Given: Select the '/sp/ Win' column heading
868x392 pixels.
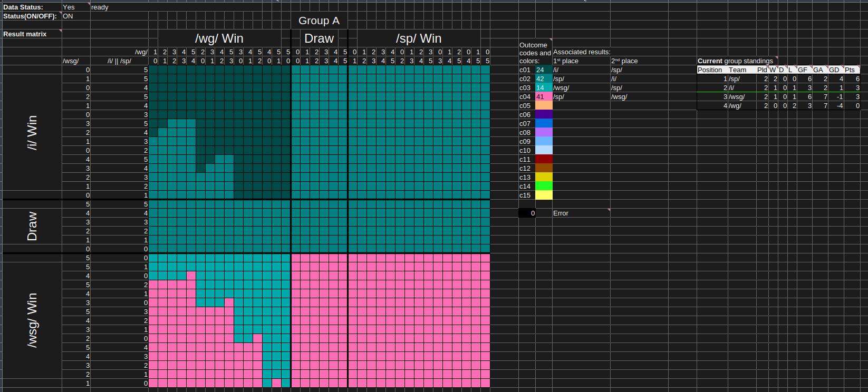Looking at the screenshot, I should 419,38.
